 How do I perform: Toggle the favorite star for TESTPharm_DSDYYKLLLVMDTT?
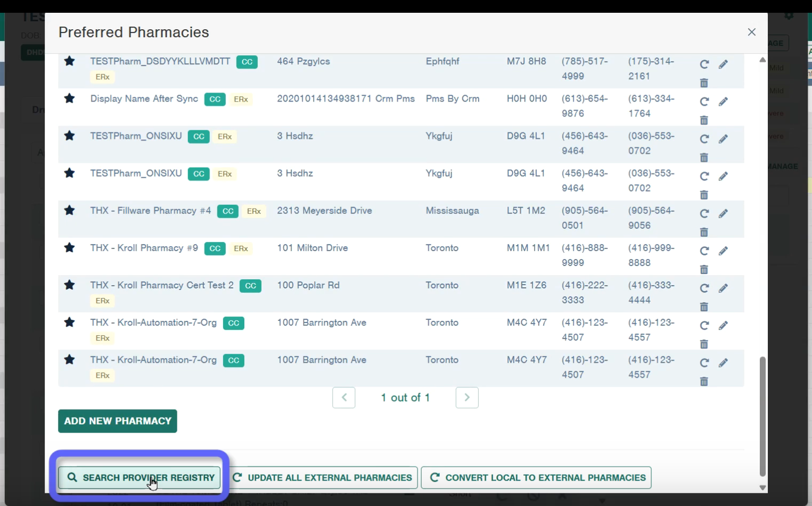tap(69, 61)
